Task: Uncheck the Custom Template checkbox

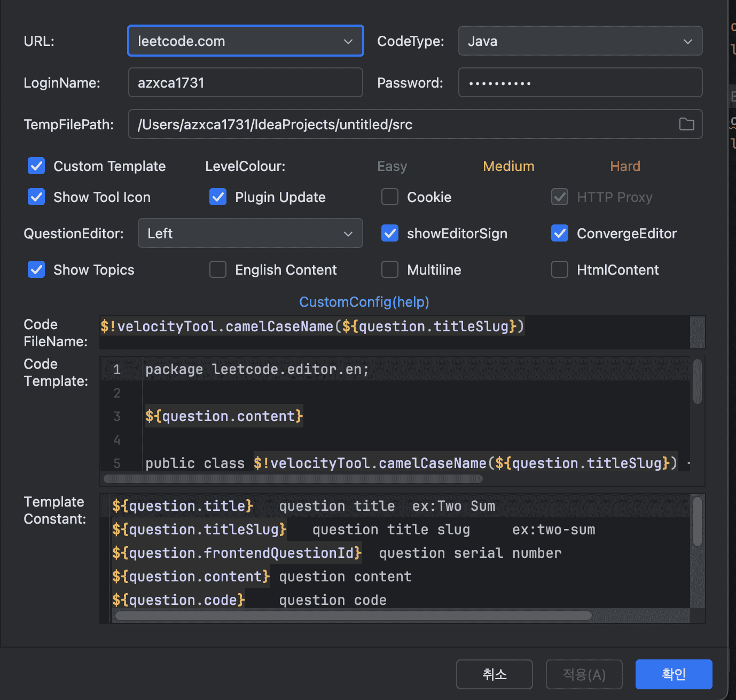Action: [36, 166]
